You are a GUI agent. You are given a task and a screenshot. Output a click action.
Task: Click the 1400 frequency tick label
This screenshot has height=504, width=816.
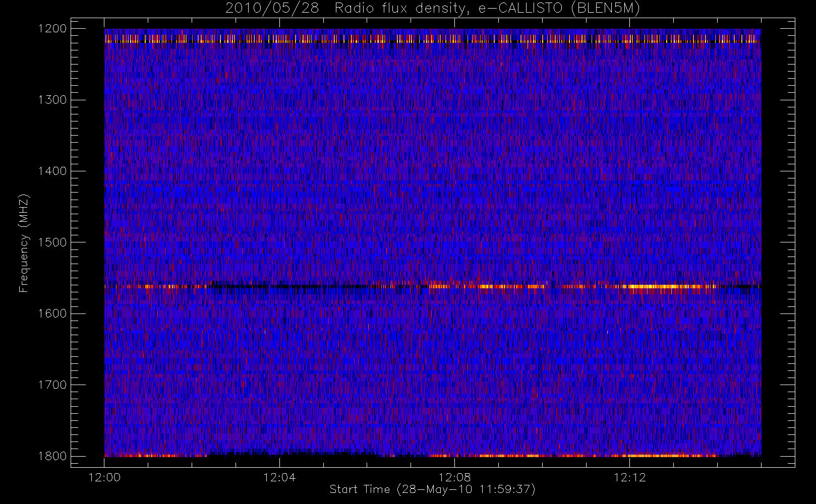pyautogui.click(x=52, y=171)
